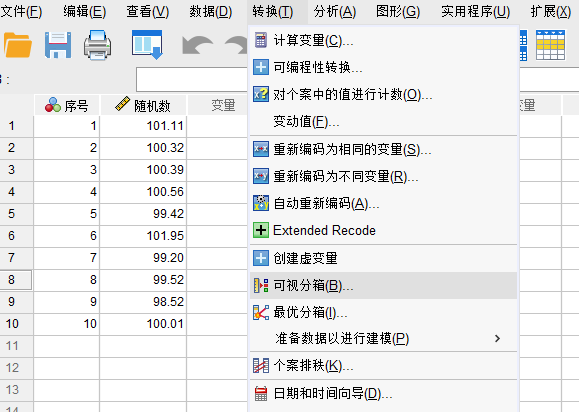Click the cell showing 98.52
The width and height of the screenshot is (579, 412).
pyautogui.click(x=143, y=302)
